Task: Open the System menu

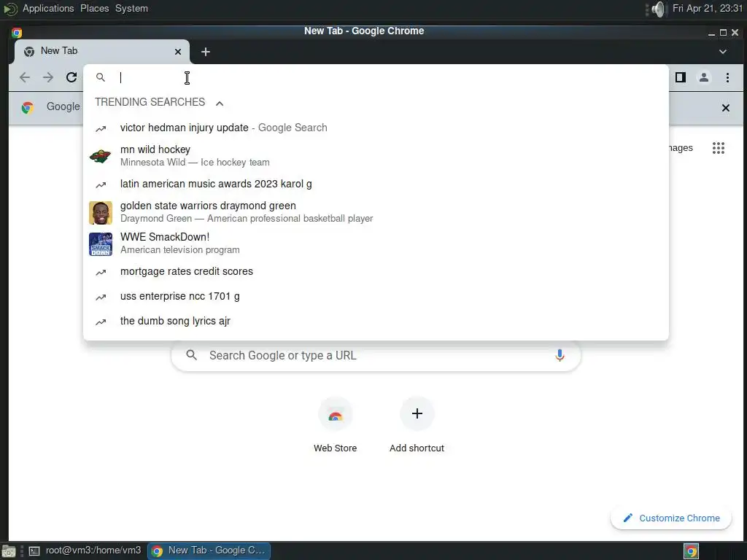Action: [131, 9]
